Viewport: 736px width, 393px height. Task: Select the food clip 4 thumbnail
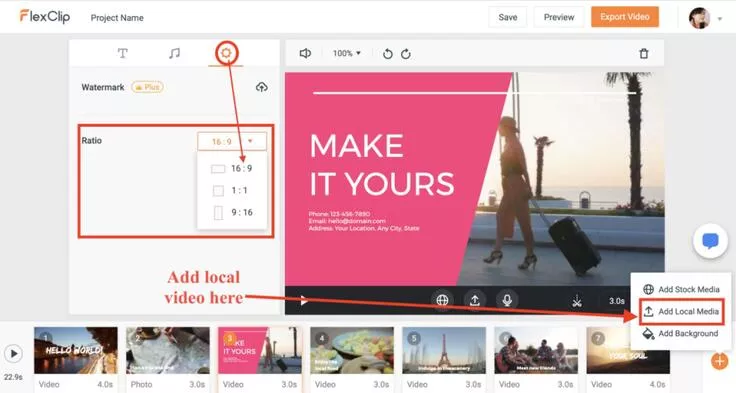coord(352,350)
